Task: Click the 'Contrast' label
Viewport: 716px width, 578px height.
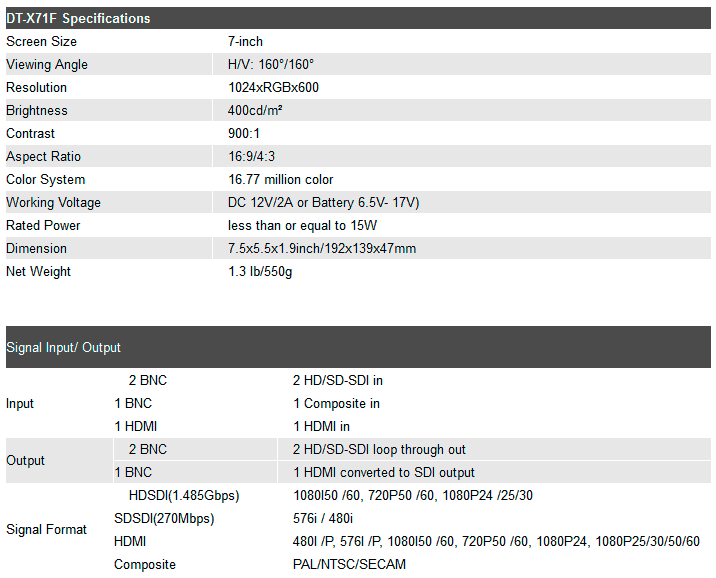Action: coord(30,134)
